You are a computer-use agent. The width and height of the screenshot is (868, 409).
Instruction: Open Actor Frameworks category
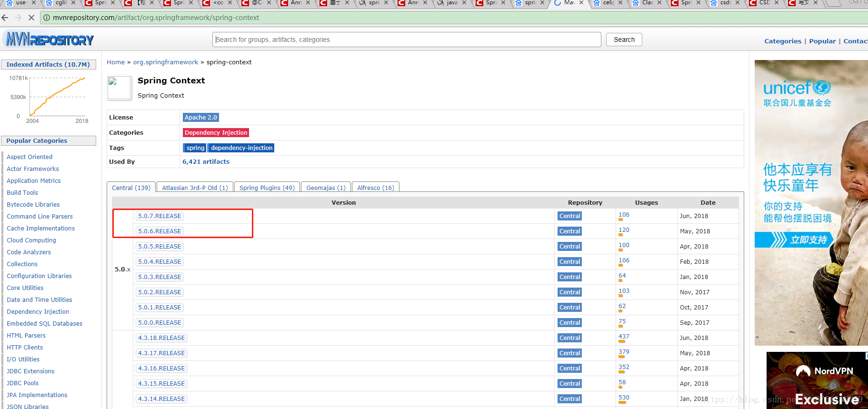click(33, 169)
